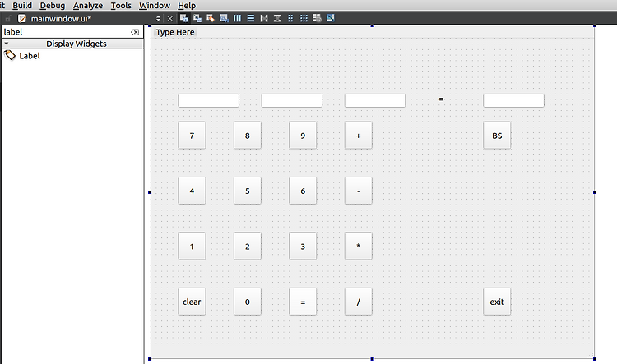Click the 7 button on form
This screenshot has height=364, width=617.
pos(192,136)
